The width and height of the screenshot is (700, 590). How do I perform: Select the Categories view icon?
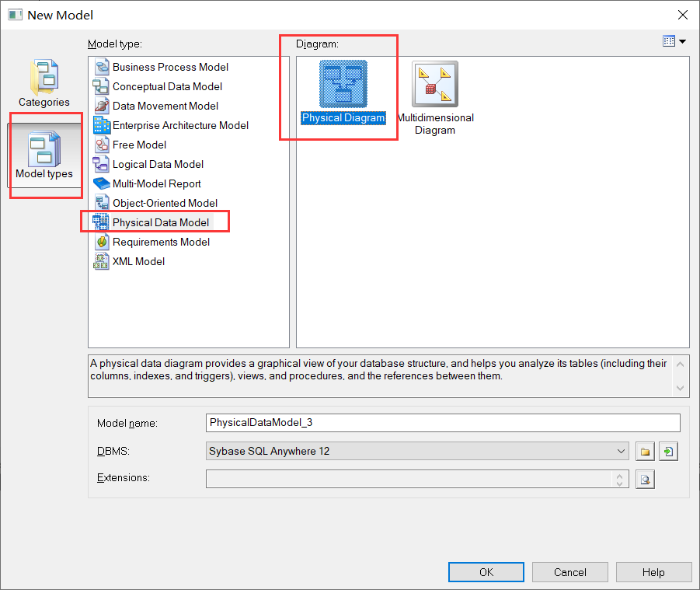[44, 77]
